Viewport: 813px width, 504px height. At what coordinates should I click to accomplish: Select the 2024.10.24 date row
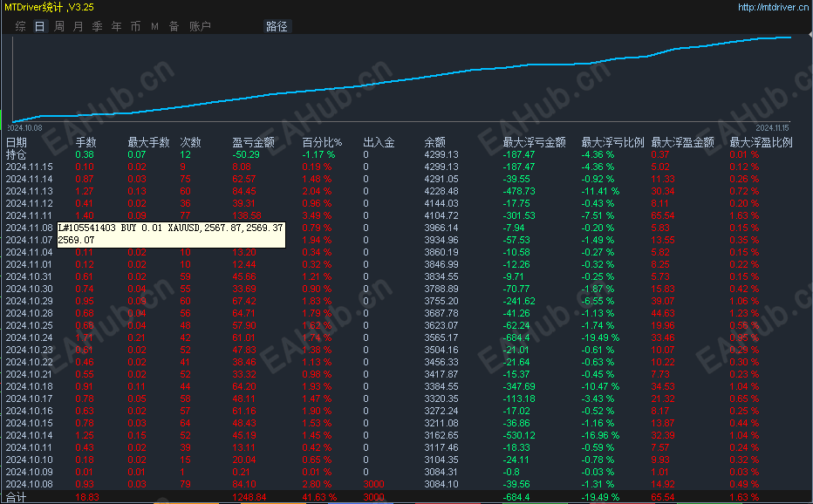pyautogui.click(x=29, y=337)
